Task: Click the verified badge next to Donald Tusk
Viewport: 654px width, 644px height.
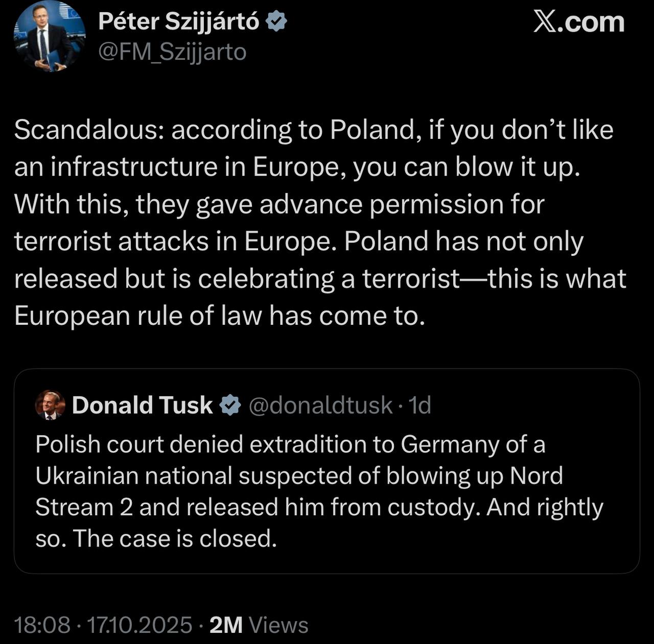Action: [x=230, y=406]
